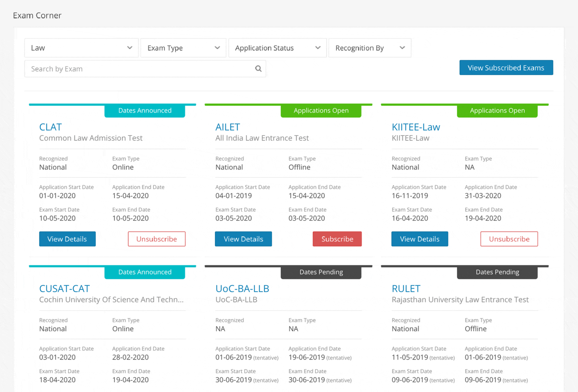
Task: Open the Law category dropdown
Action: [81, 48]
